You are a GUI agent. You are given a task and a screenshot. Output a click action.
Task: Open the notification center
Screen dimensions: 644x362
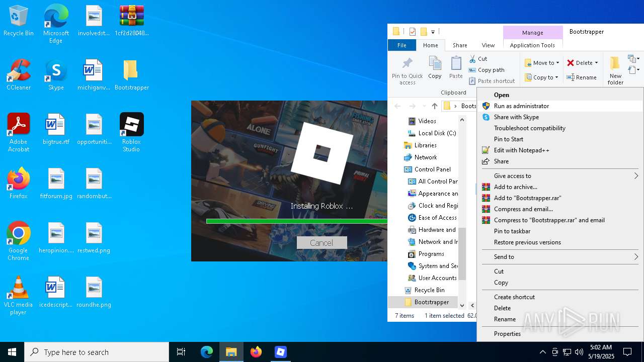(627, 352)
